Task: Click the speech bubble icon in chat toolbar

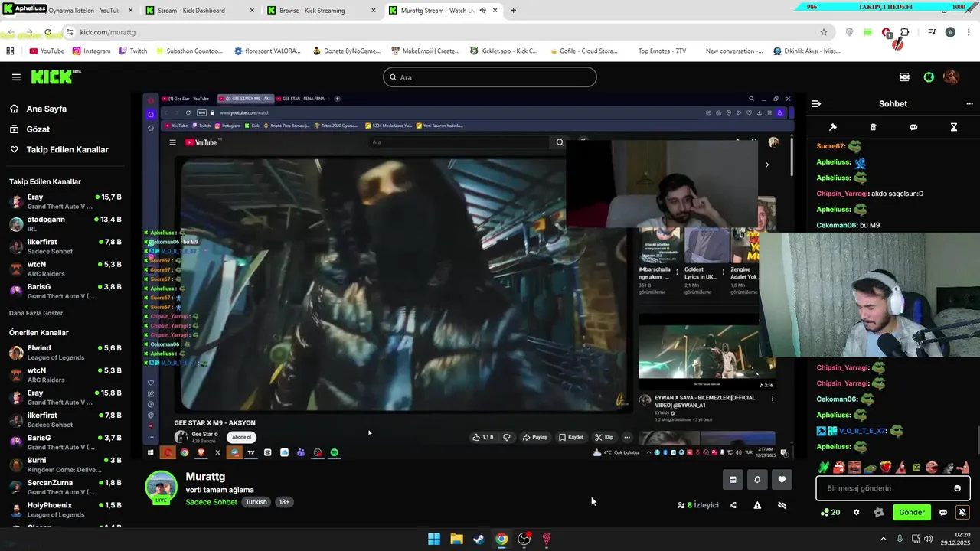Action: 913,127
